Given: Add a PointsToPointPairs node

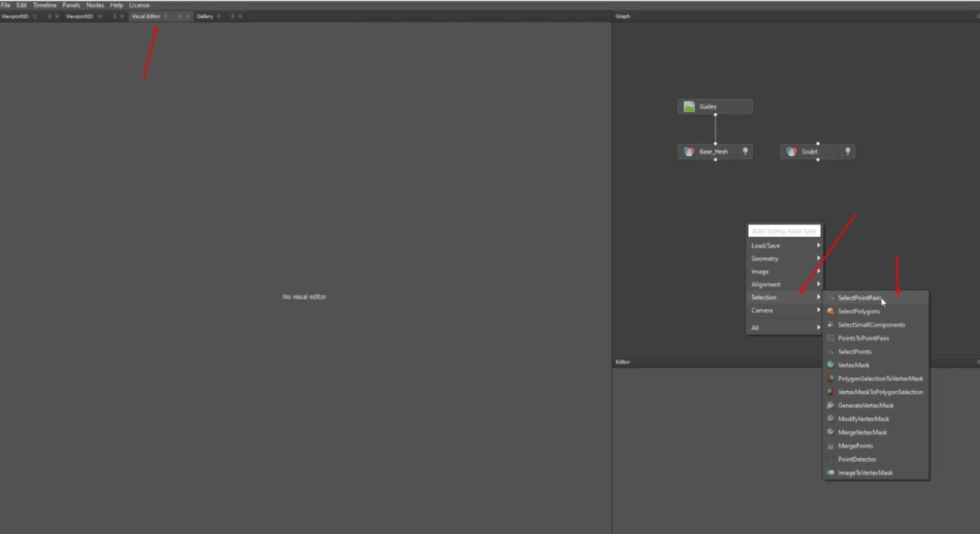Looking at the screenshot, I should (x=862, y=338).
